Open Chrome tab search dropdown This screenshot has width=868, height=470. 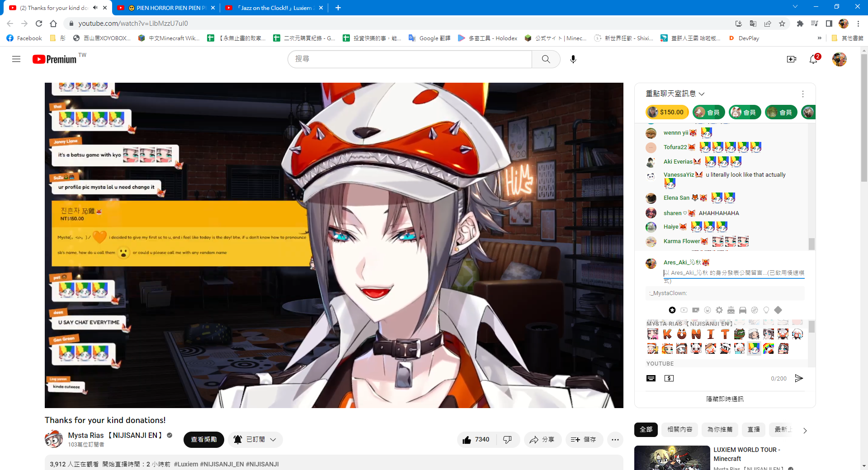[795, 7]
